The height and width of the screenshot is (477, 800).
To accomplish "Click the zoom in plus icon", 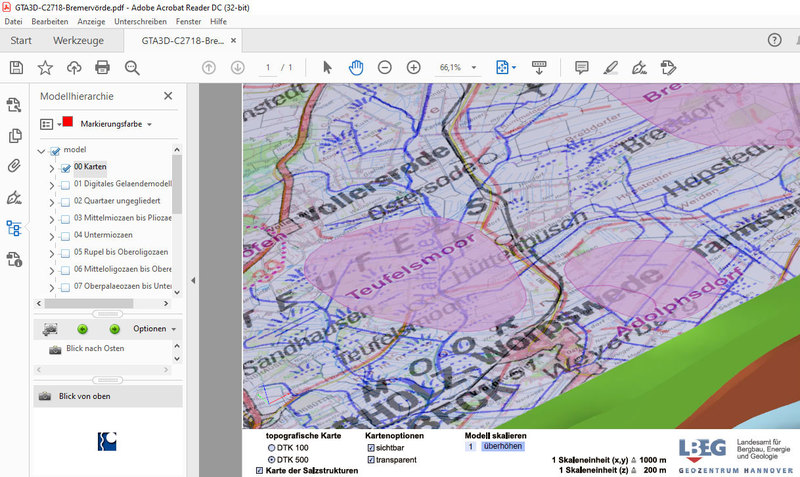I will (x=413, y=67).
